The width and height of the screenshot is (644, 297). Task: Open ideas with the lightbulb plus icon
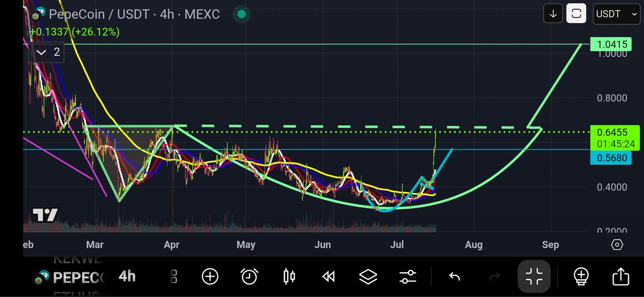click(581, 277)
